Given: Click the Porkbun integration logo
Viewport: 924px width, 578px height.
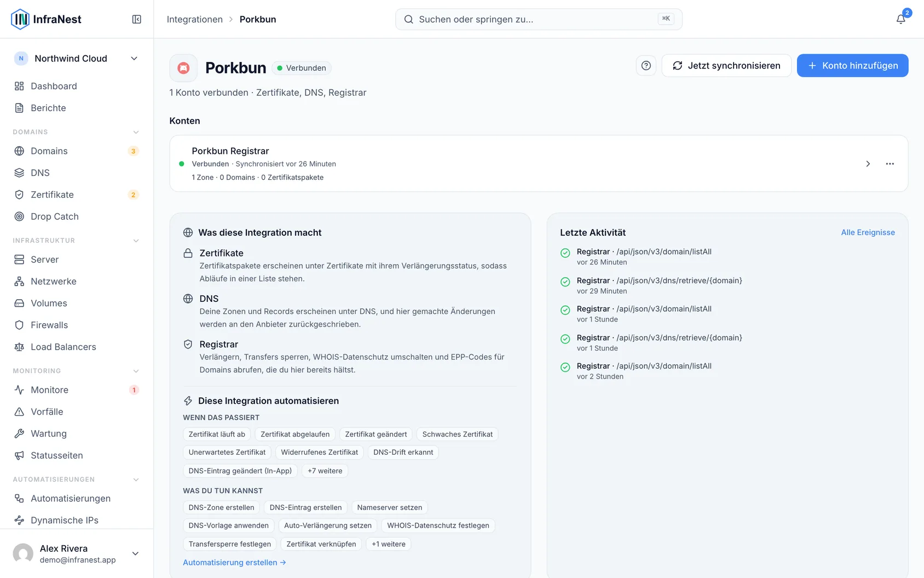Looking at the screenshot, I should [183, 68].
